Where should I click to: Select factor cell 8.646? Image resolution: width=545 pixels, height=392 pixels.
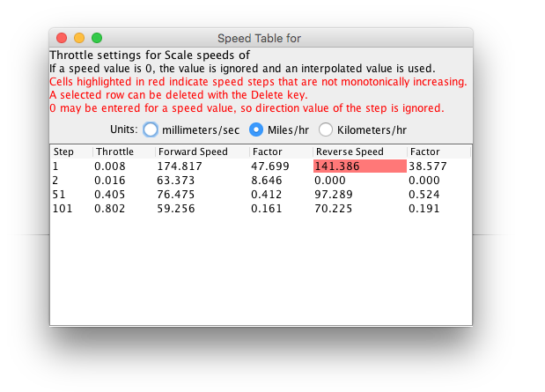tap(281, 181)
